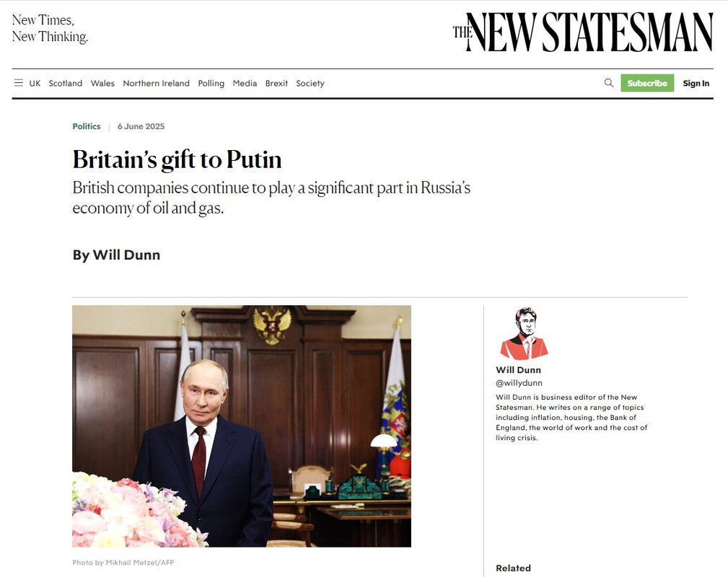Open the Polling section
Image resolution: width=728 pixels, height=577 pixels.
point(211,83)
